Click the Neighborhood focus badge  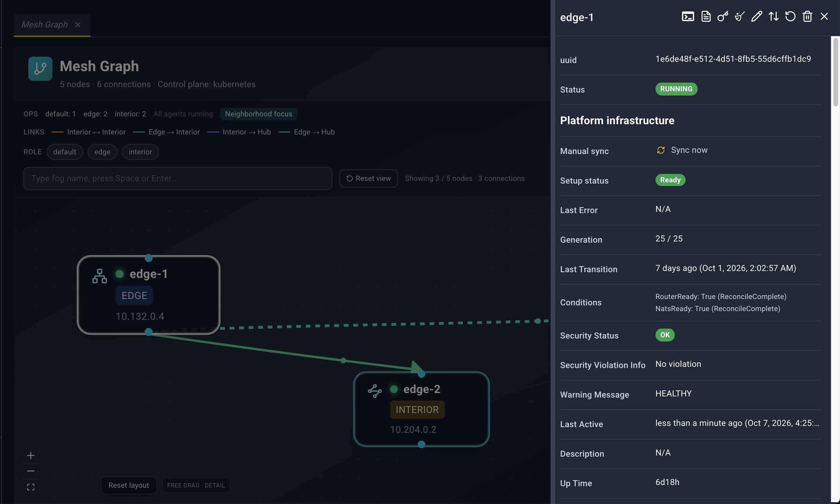(x=258, y=114)
